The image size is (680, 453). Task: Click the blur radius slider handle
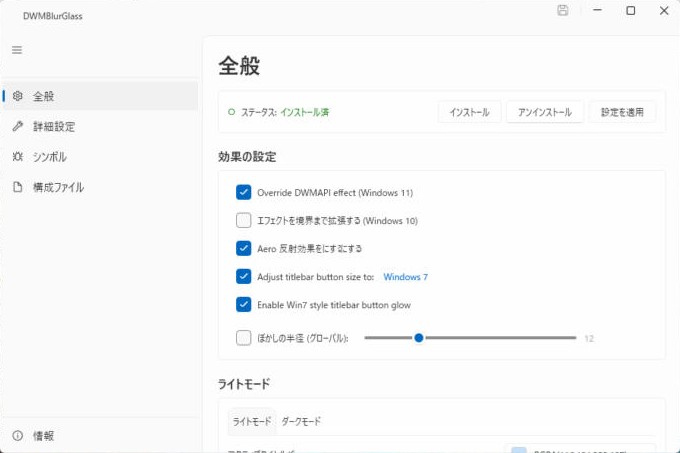[418, 338]
